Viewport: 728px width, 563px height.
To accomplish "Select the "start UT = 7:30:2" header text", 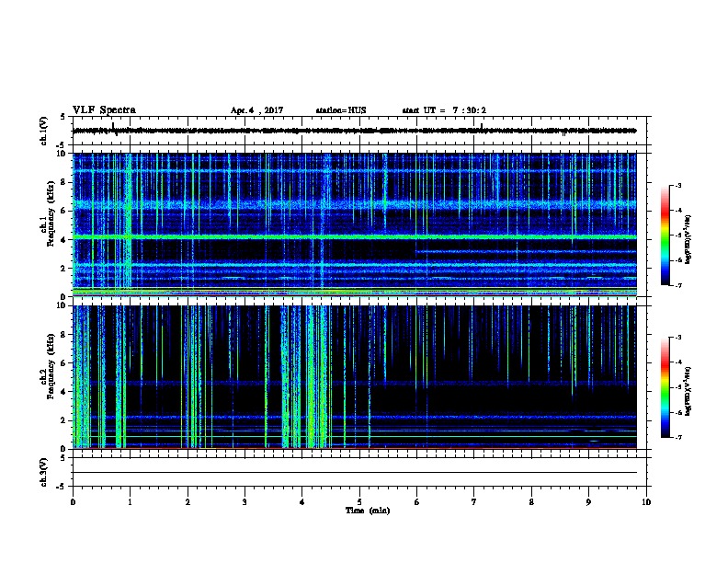I will pyautogui.click(x=444, y=110).
